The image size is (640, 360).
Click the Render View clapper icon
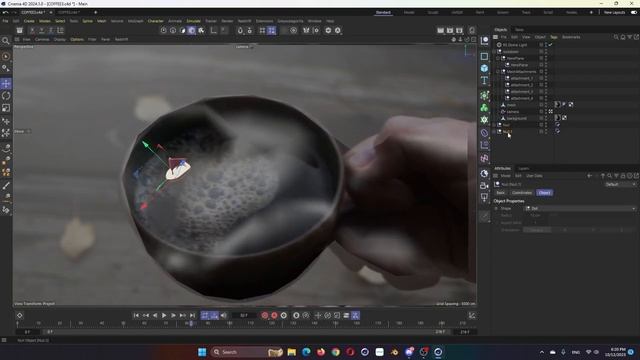[x=440, y=30]
